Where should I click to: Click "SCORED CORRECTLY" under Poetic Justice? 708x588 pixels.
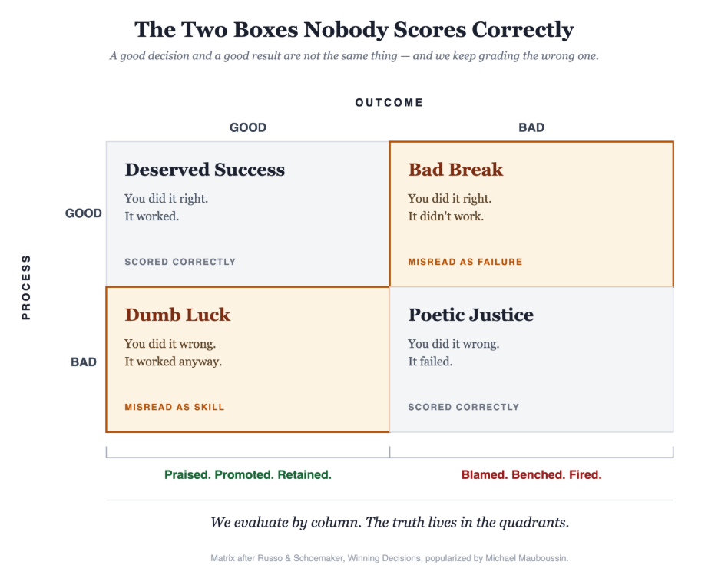click(x=464, y=407)
